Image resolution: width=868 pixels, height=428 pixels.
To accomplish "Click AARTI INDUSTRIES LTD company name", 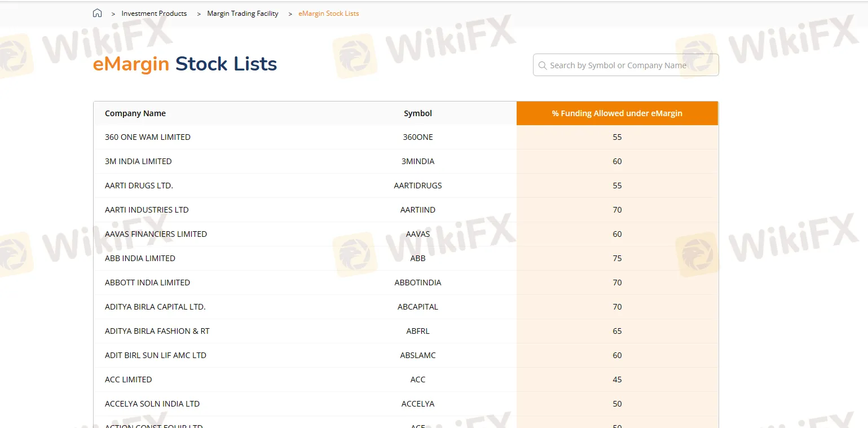I will pyautogui.click(x=147, y=210).
